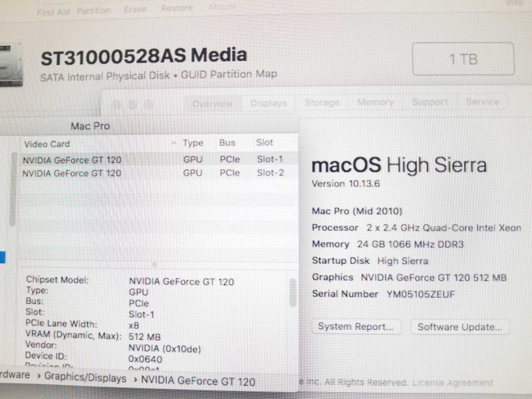Click the details pane scrollbar

coord(293,293)
